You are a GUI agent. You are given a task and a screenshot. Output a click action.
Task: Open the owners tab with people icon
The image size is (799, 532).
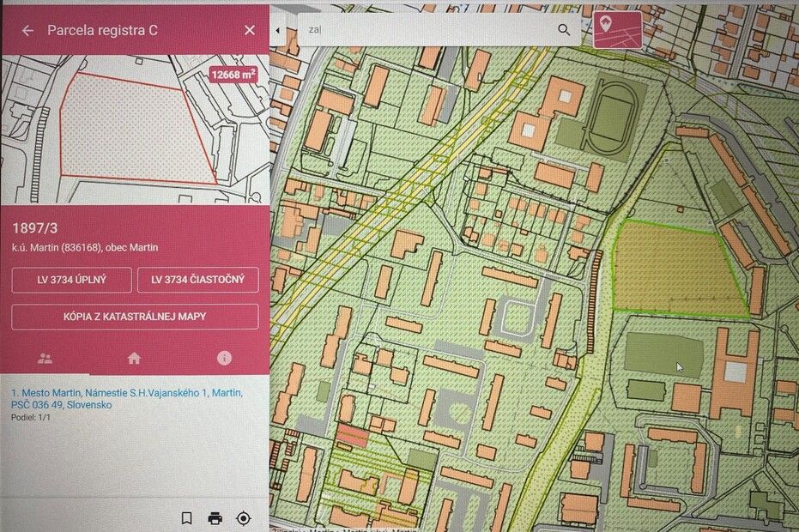[x=45, y=359]
